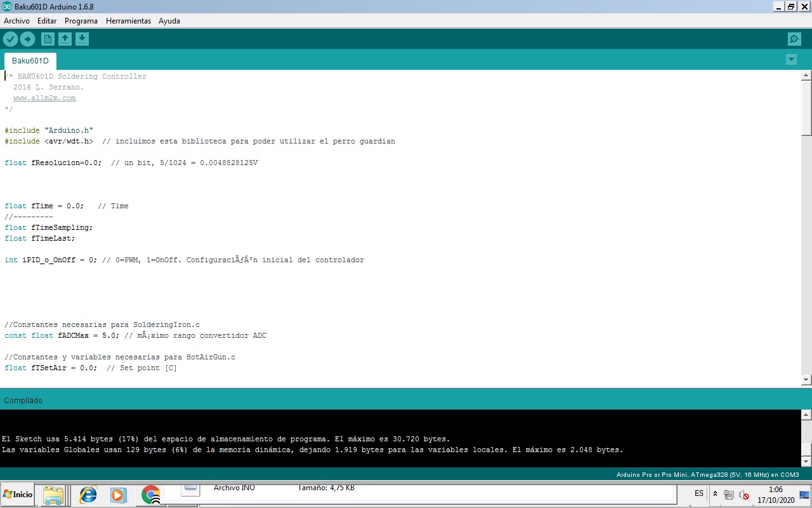Open the Archivo menu
This screenshot has width=812, height=508.
(16, 21)
